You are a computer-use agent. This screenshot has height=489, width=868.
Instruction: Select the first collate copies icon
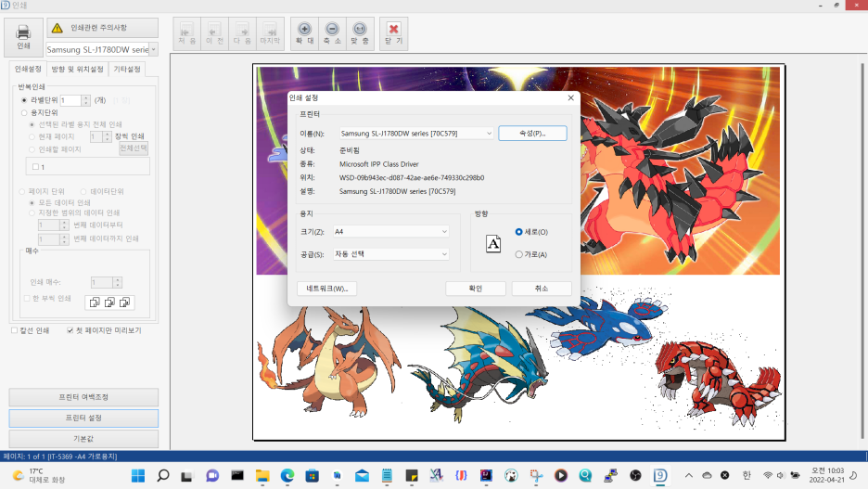pos(95,302)
